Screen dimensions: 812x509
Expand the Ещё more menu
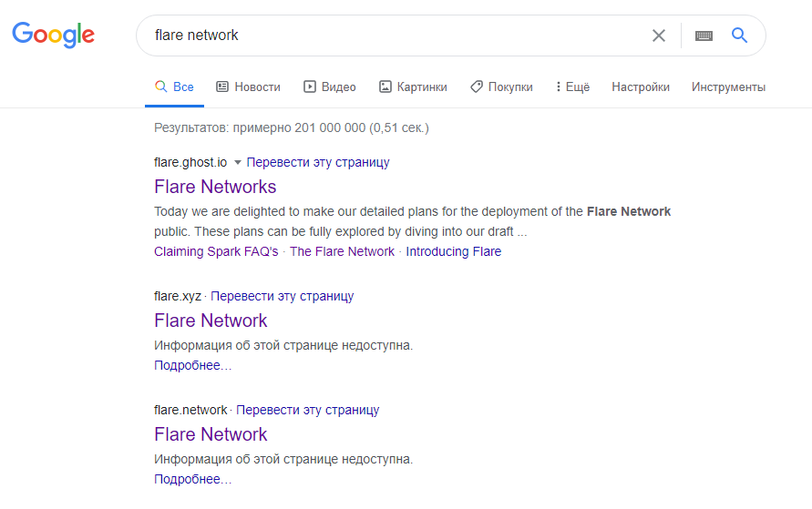[572, 87]
